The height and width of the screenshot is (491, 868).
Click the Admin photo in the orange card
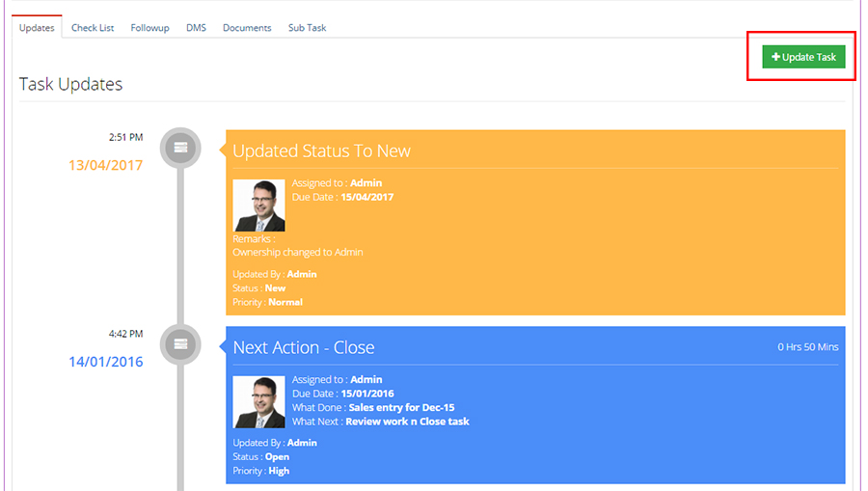pos(258,205)
